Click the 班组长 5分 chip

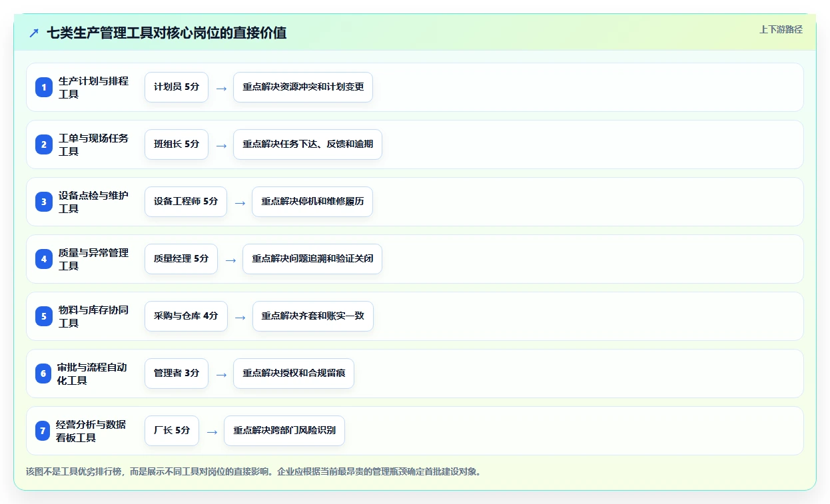[177, 144]
